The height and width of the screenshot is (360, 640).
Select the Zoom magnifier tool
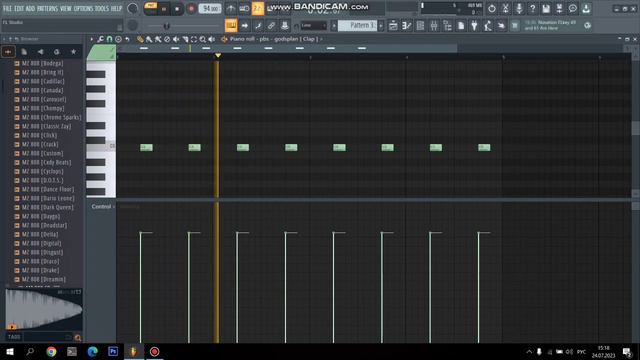(203, 39)
